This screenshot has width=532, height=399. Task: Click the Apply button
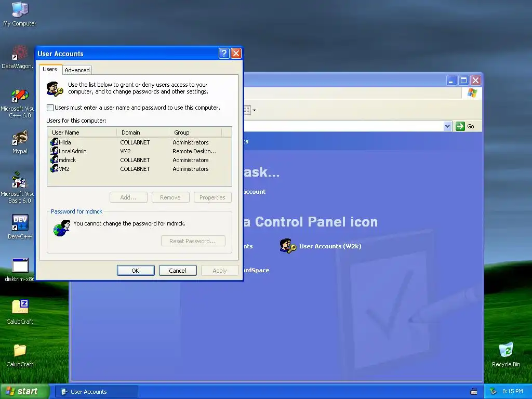[x=220, y=270]
